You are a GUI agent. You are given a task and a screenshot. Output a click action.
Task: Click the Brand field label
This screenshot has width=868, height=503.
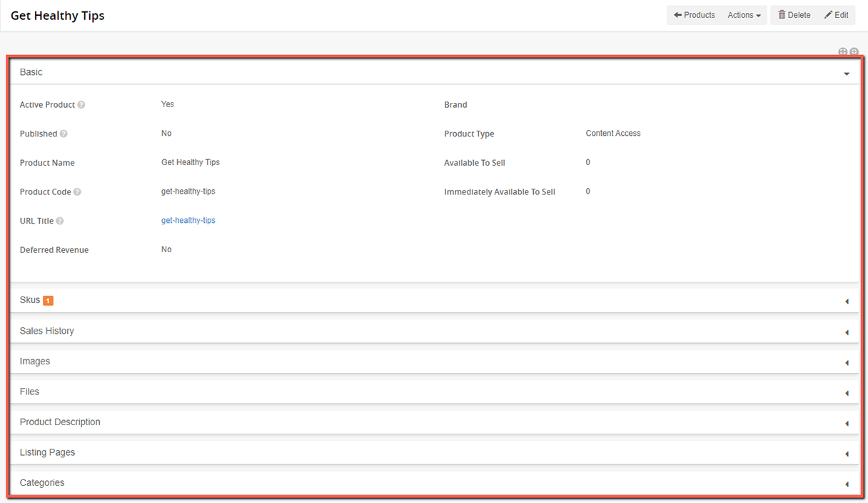click(455, 105)
